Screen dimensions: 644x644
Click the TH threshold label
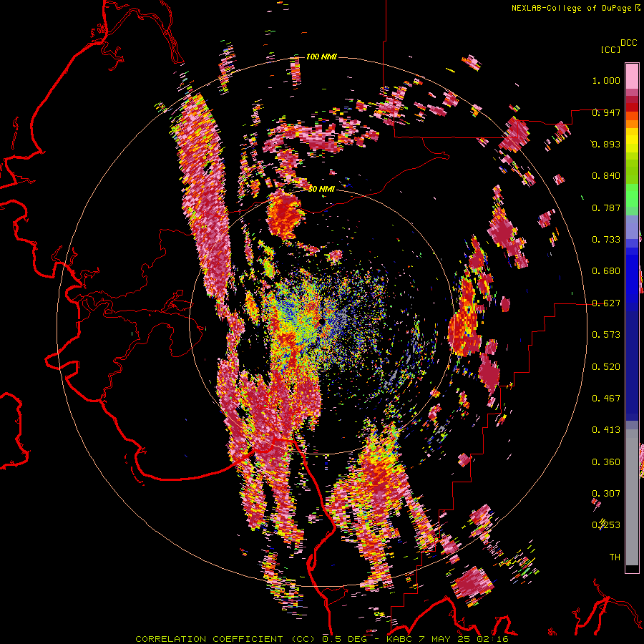pyautogui.click(x=615, y=557)
